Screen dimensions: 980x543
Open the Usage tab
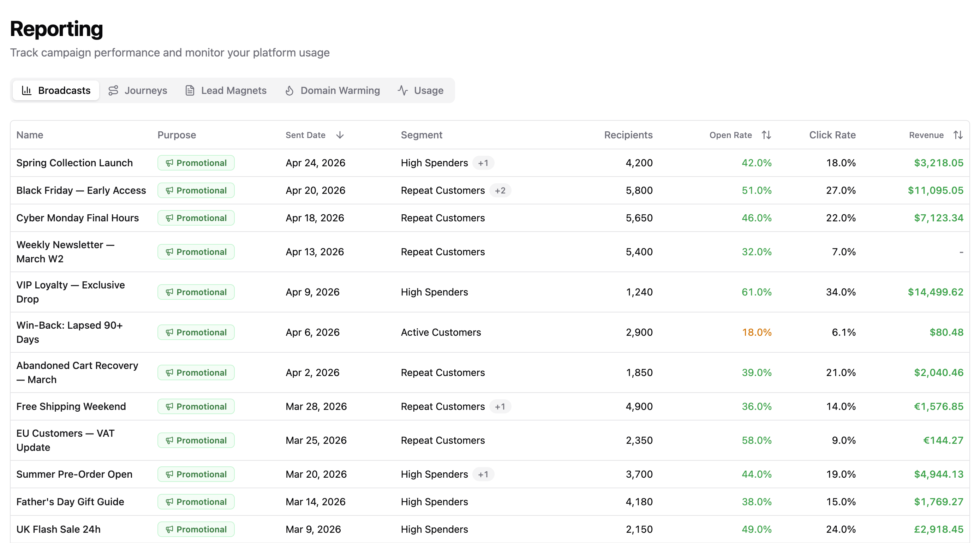(x=420, y=90)
